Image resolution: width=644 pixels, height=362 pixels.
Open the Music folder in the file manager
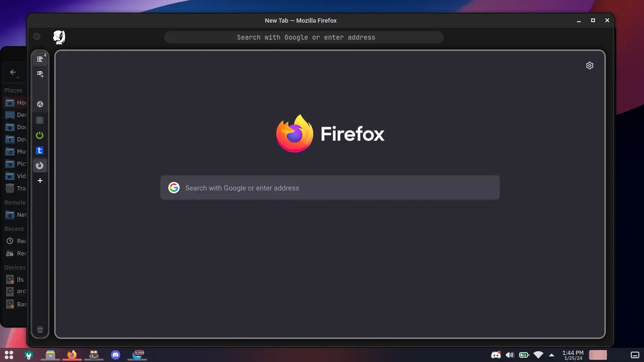(x=16, y=151)
